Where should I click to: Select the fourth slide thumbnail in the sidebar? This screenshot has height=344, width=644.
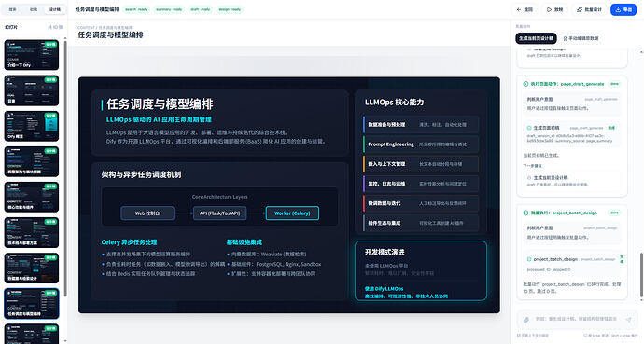click(x=32, y=161)
